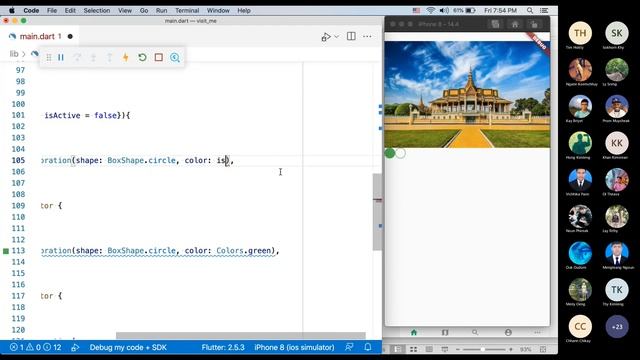Grab the debug toolbar drag handle

49,58
